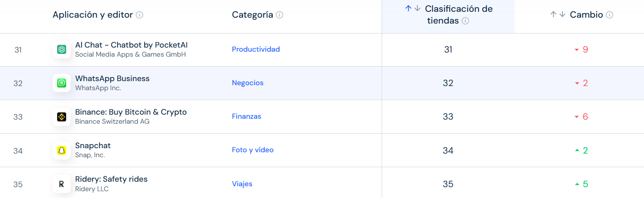Viewport: 644px width, 198px height.
Task: Open Binance: Buy Bitcoin & Crypto title
Action: (x=131, y=112)
